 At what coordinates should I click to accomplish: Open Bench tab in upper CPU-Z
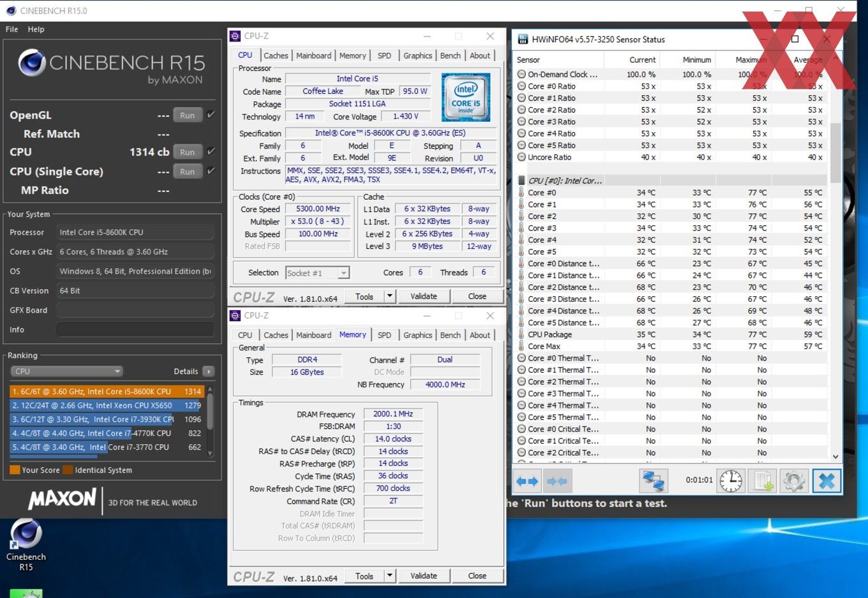tap(450, 56)
